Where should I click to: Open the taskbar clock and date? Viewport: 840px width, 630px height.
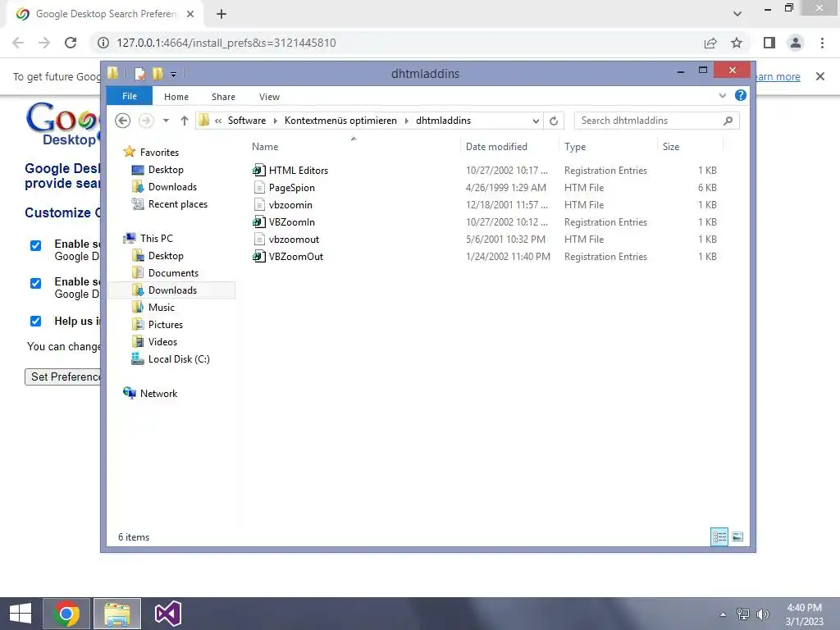(x=804, y=614)
